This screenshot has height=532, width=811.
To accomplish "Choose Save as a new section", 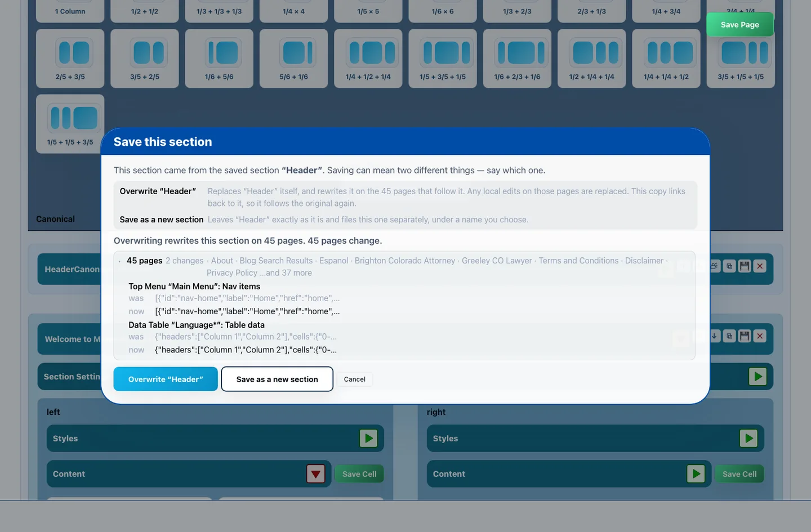I will tap(277, 379).
